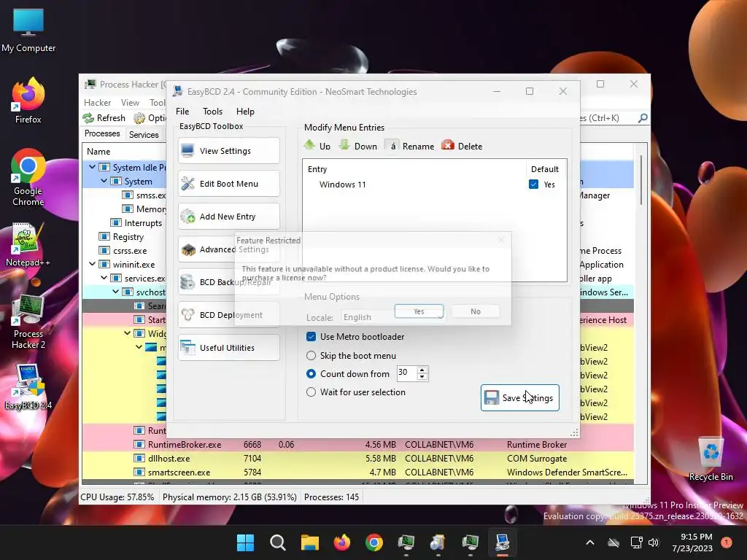The height and width of the screenshot is (560, 747).
Task: Collapse services.exe tree node
Action: click(104, 278)
